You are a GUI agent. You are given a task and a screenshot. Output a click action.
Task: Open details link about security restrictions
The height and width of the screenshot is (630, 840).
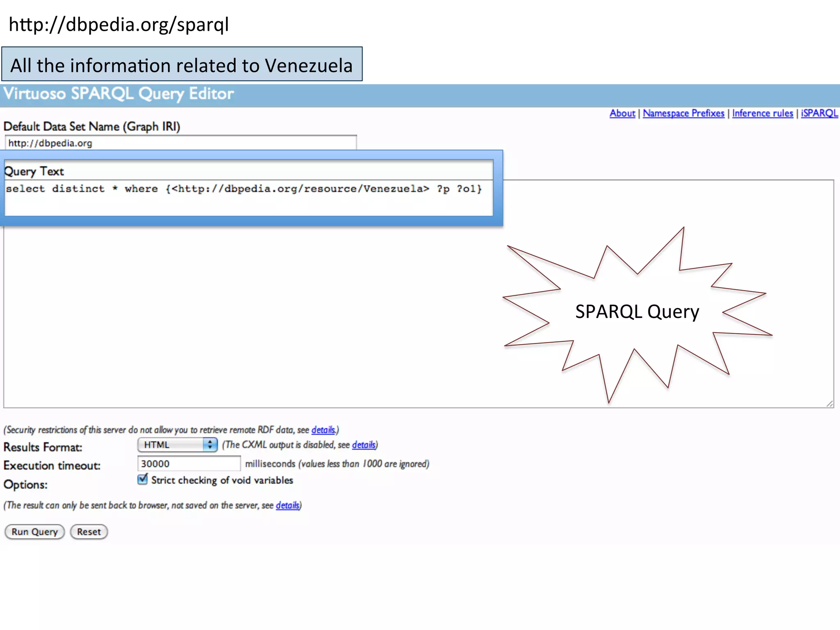tap(323, 430)
